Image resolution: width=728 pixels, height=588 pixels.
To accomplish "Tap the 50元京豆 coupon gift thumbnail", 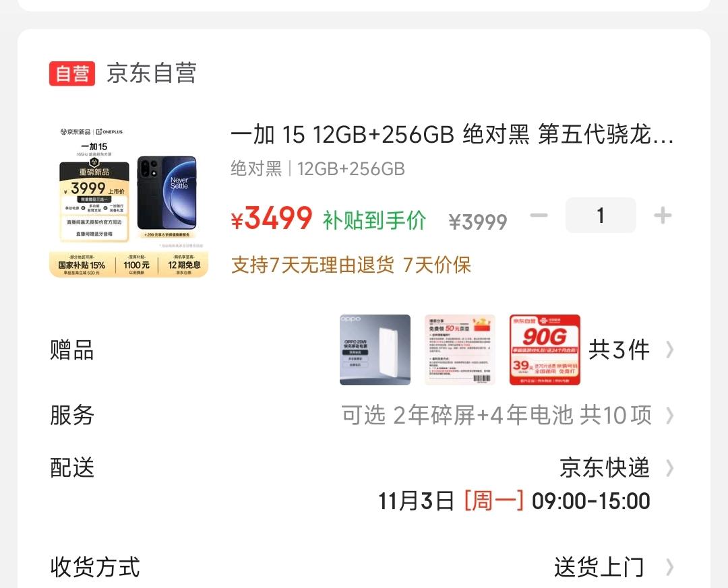I will pos(460,350).
